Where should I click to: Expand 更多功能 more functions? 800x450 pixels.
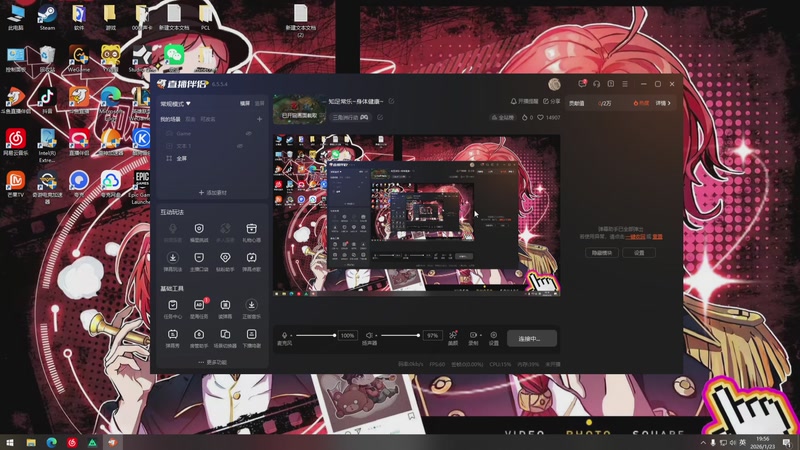point(212,362)
